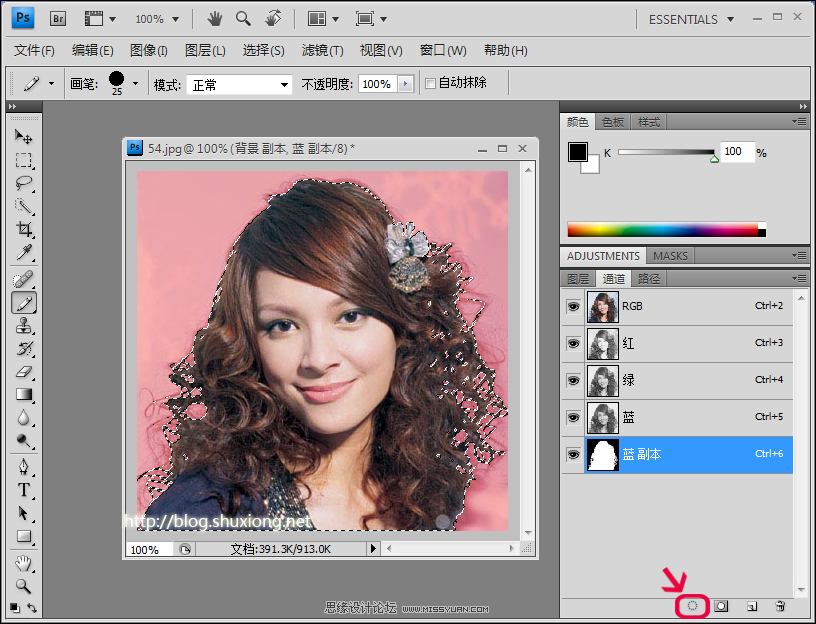Switch to the 色板 tab
Viewport: 816px width, 624px height.
613,122
